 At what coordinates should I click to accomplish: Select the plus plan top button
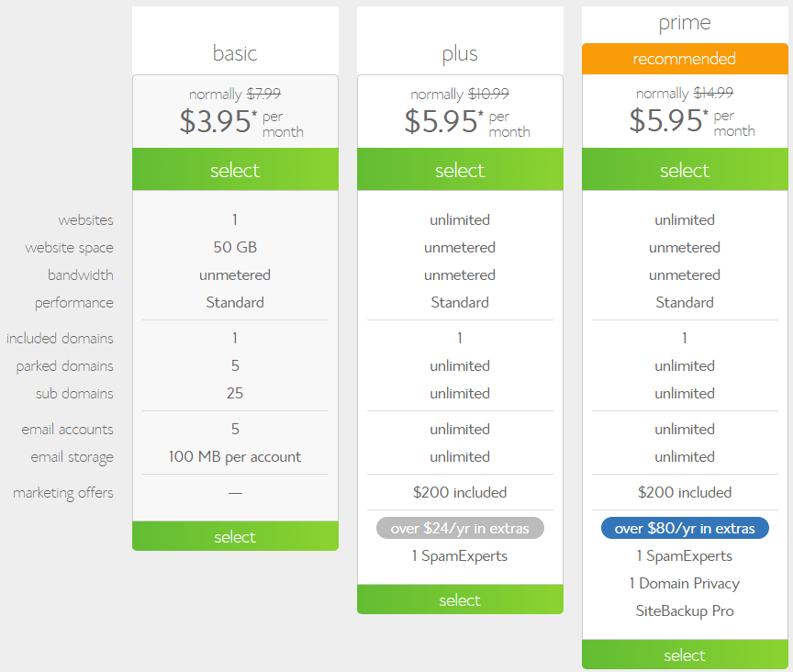[x=460, y=170]
